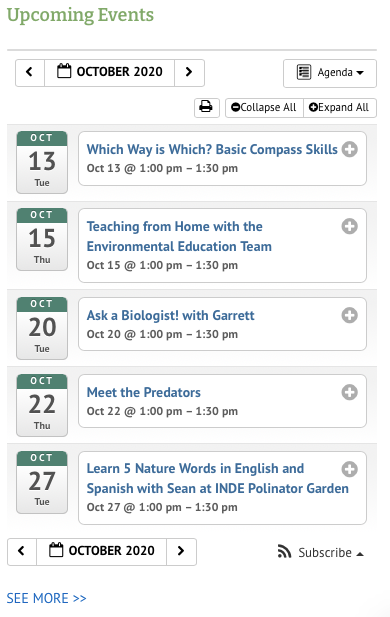Viewport: 390px width, 617px height.
Task: Open Meet the Predators event link
Action: tap(144, 392)
